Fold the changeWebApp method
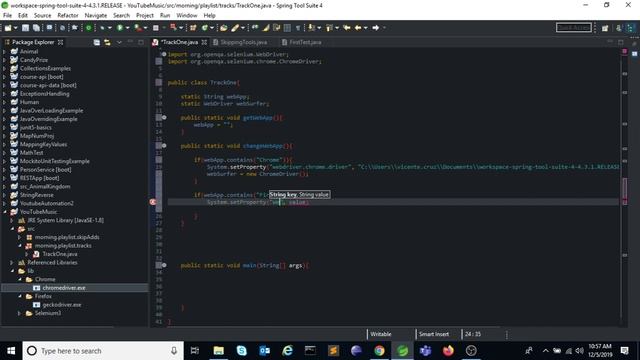 (x=164, y=146)
